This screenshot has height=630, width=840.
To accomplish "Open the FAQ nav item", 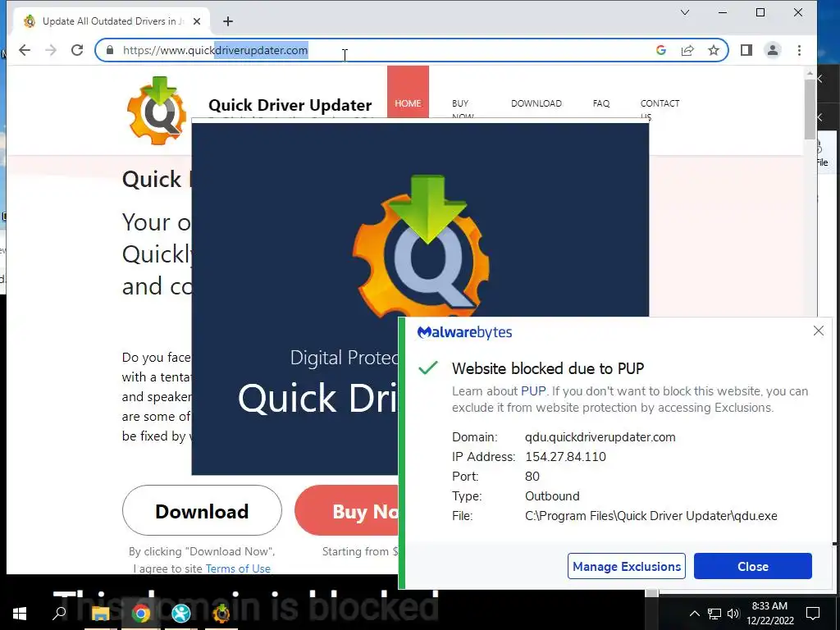I will click(601, 103).
